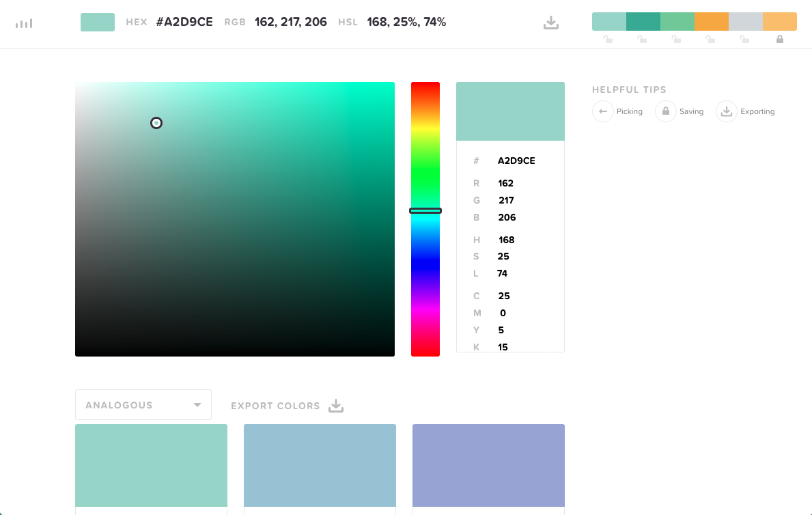This screenshot has height=515, width=812.
Task: Open the Analogous harmony dropdown
Action: click(143, 405)
